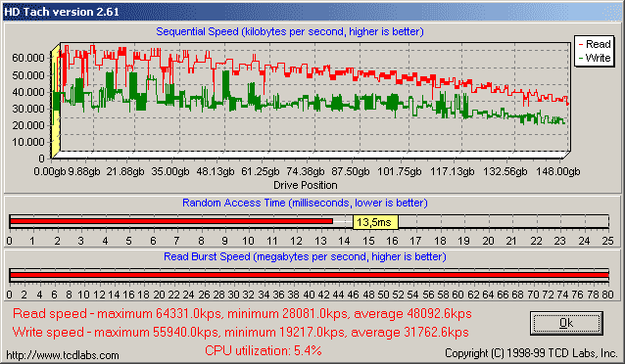Click the Read Burst Speed heading
The image size is (625, 364).
click(305, 256)
